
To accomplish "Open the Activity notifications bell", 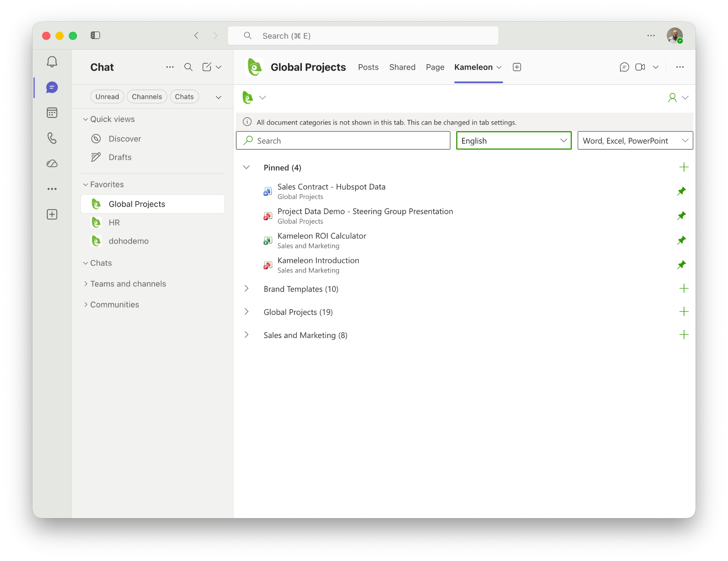I will pyautogui.click(x=52, y=62).
